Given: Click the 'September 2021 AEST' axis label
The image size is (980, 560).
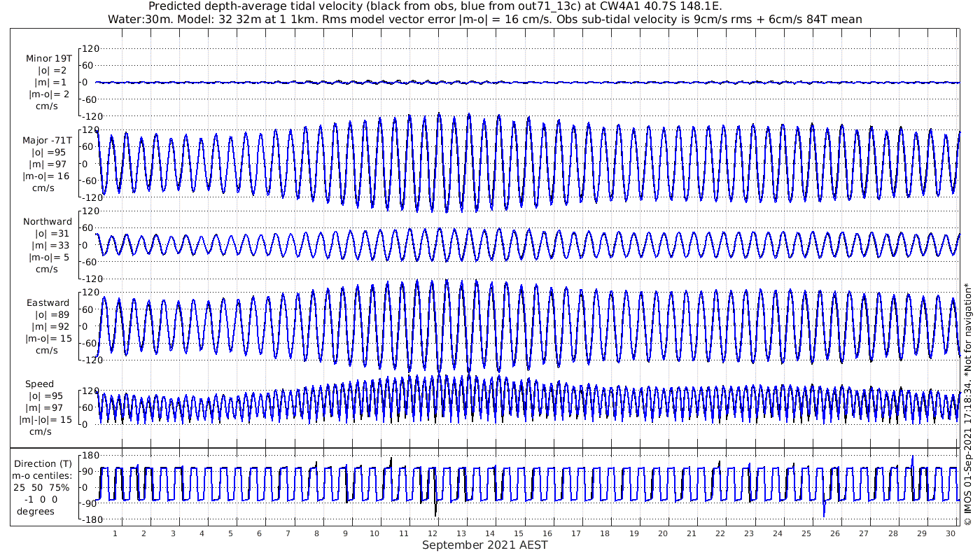Looking at the screenshot, I should click(x=484, y=545).
